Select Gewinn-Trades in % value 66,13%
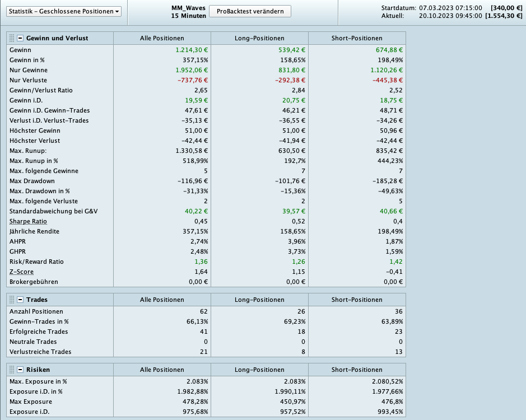Image resolution: width=526 pixels, height=420 pixels. pyautogui.click(x=197, y=321)
